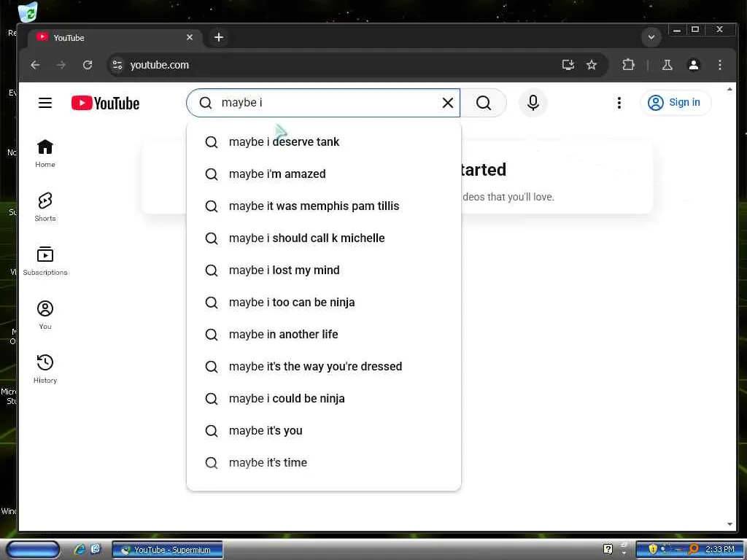Open the Start button on taskbar
This screenshot has width=747, height=560.
click(33, 550)
